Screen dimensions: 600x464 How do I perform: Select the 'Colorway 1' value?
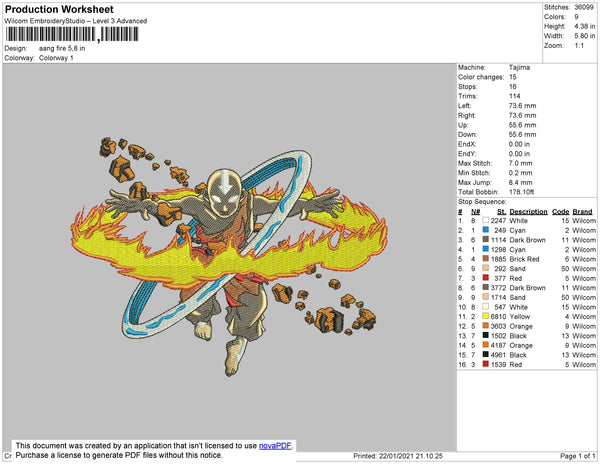pyautogui.click(x=56, y=58)
